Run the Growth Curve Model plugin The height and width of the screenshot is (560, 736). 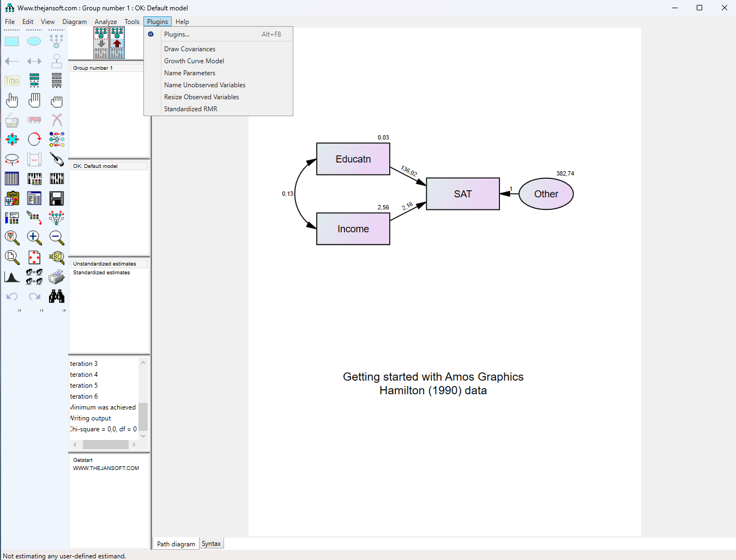218,61
